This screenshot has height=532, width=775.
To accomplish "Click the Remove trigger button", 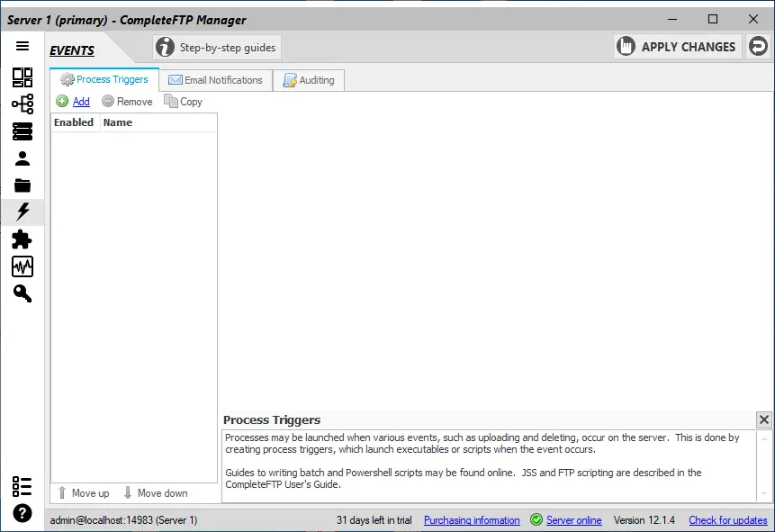I will tap(128, 102).
